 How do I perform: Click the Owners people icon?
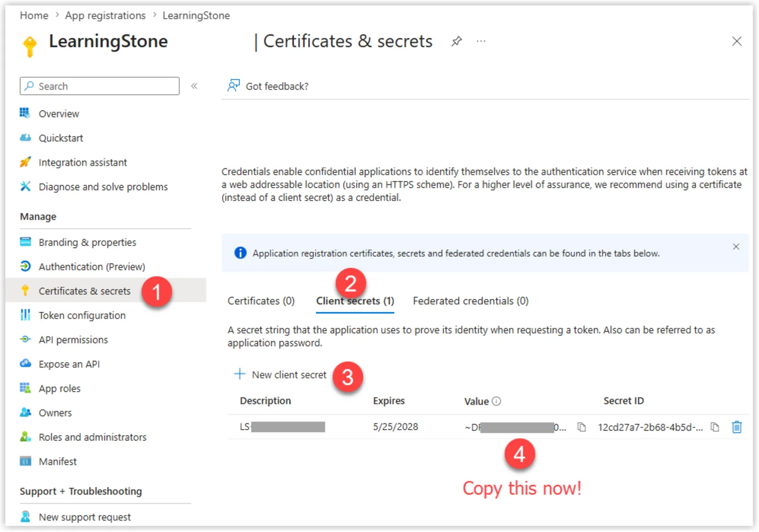[25, 412]
